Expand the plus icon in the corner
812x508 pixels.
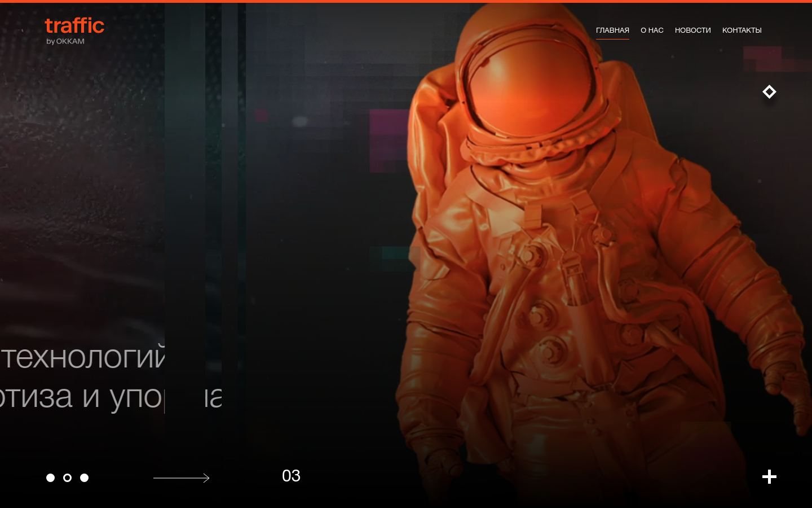[769, 477]
